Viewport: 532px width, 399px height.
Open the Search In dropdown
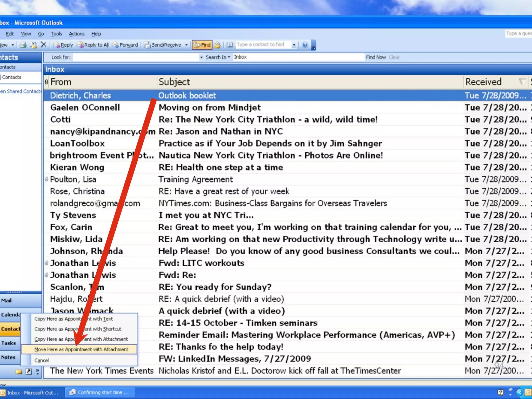(218, 57)
